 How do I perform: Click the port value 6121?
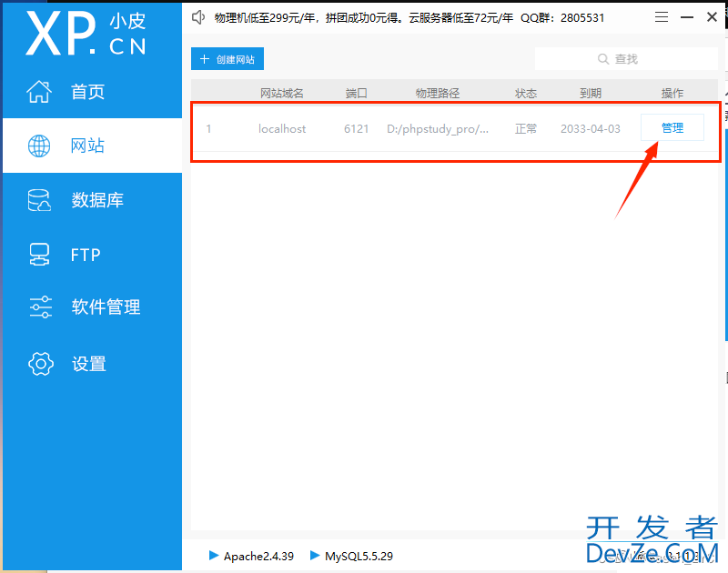coord(357,128)
